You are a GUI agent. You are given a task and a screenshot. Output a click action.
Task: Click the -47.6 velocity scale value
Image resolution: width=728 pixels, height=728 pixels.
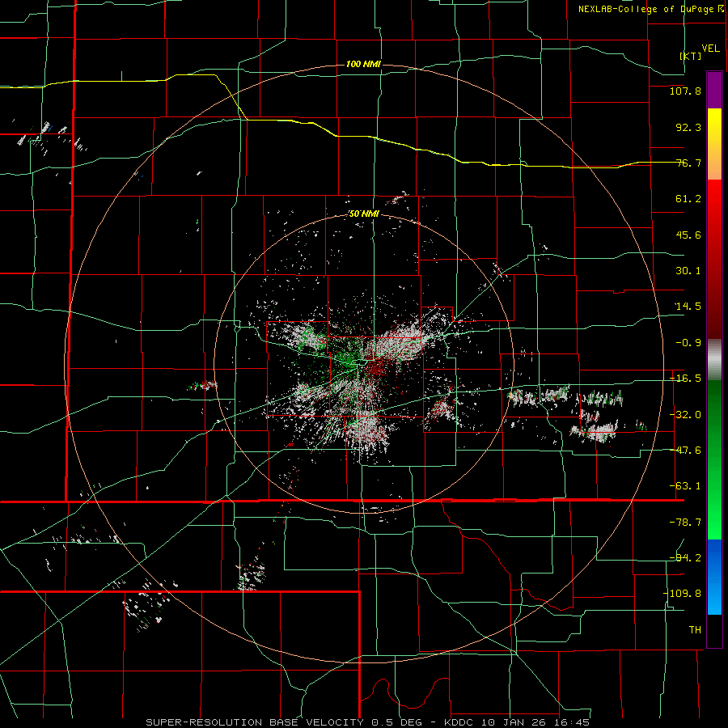pyautogui.click(x=685, y=451)
